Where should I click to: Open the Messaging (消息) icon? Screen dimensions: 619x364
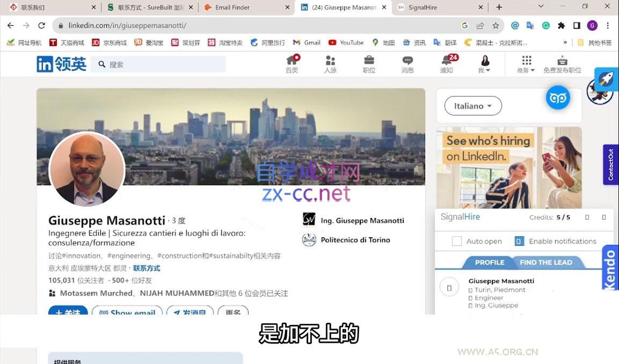[x=407, y=61]
